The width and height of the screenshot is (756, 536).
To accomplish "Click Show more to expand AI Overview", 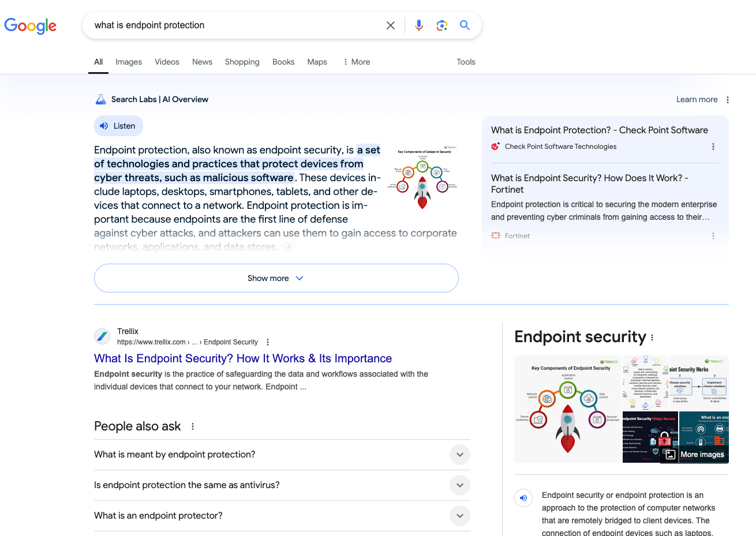I will pos(276,278).
